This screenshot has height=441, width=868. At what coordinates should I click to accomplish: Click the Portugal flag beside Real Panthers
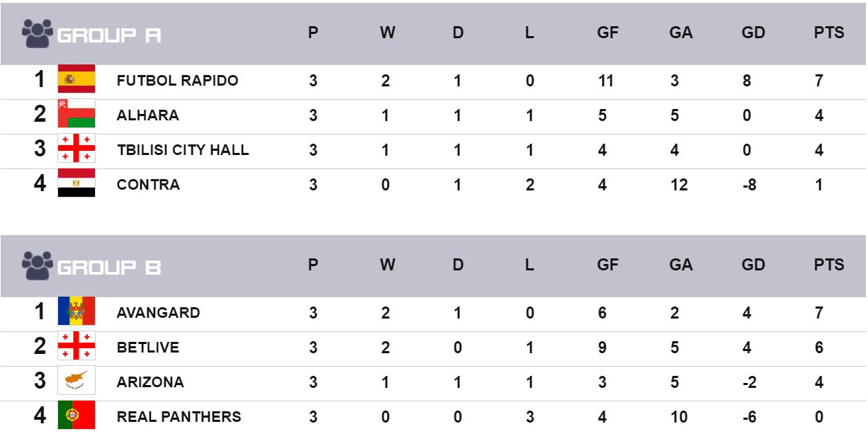click(x=77, y=416)
